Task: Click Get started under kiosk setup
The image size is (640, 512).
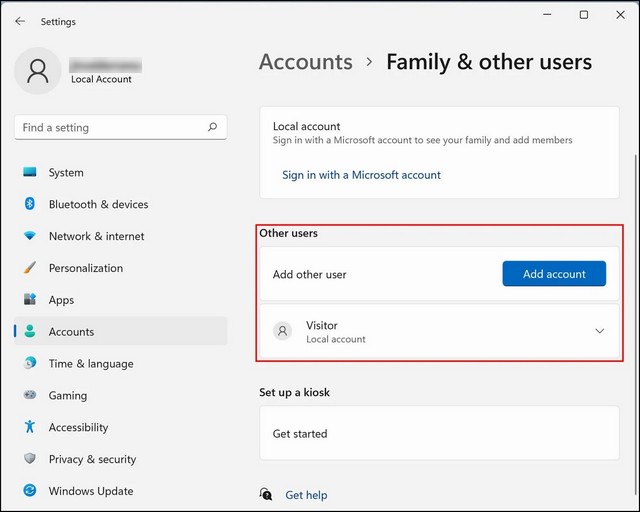Action: tap(439, 433)
